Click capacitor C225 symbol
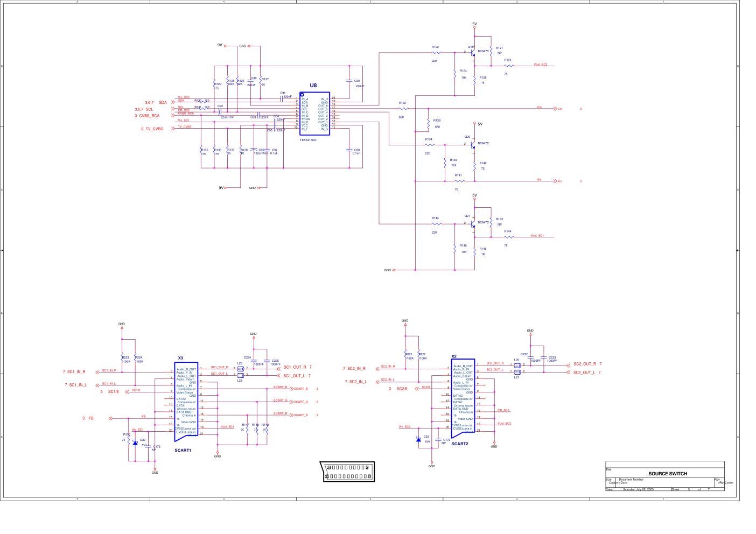This screenshot has width=756, height=534. click(x=267, y=361)
